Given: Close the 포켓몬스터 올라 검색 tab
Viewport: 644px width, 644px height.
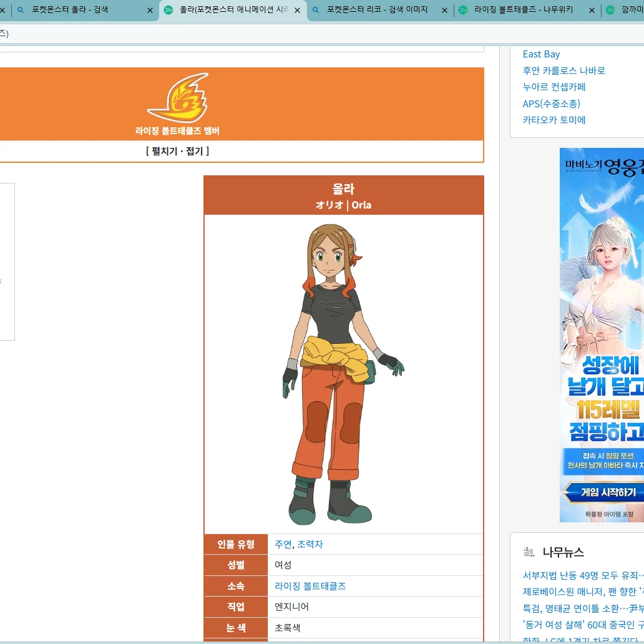Looking at the screenshot, I should tap(150, 10).
